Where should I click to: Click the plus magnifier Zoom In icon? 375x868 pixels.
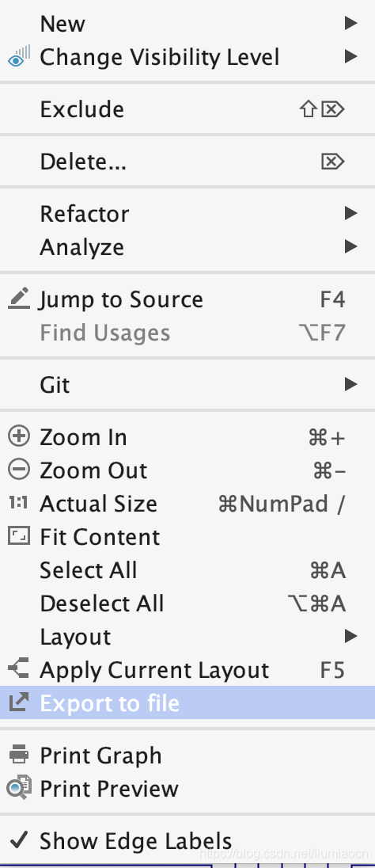(x=19, y=436)
